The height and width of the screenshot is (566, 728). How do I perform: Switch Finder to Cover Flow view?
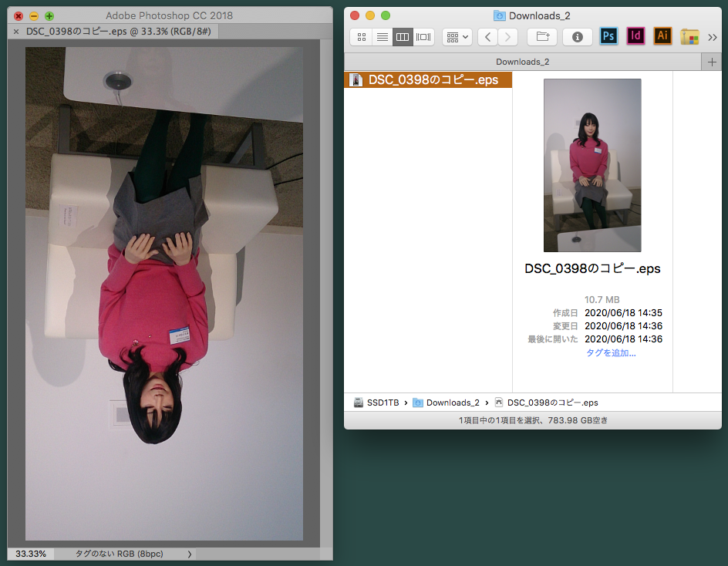[x=423, y=37]
